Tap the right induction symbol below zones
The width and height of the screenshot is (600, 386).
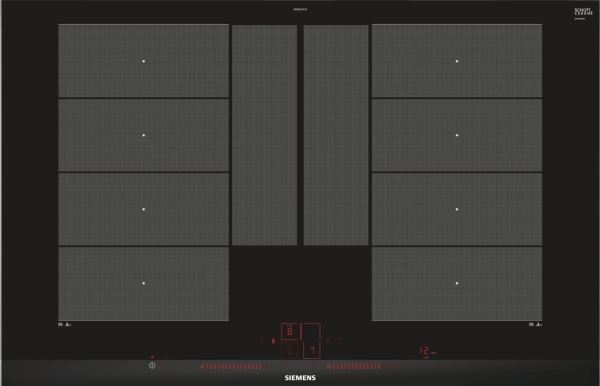tap(535, 324)
